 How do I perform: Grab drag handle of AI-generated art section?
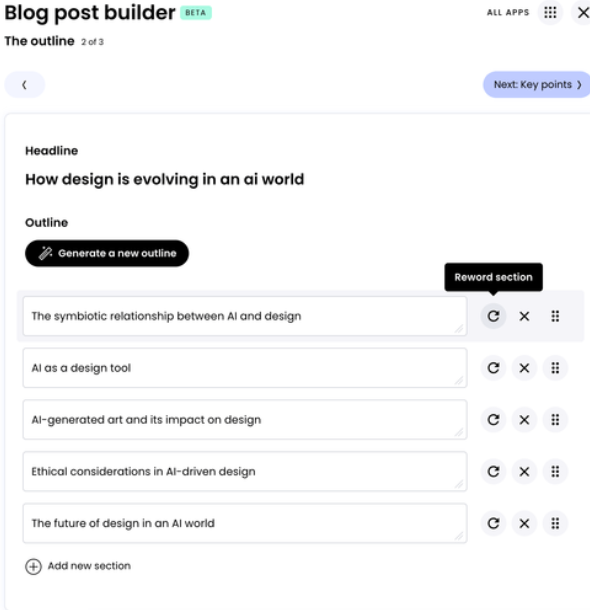[555, 419]
